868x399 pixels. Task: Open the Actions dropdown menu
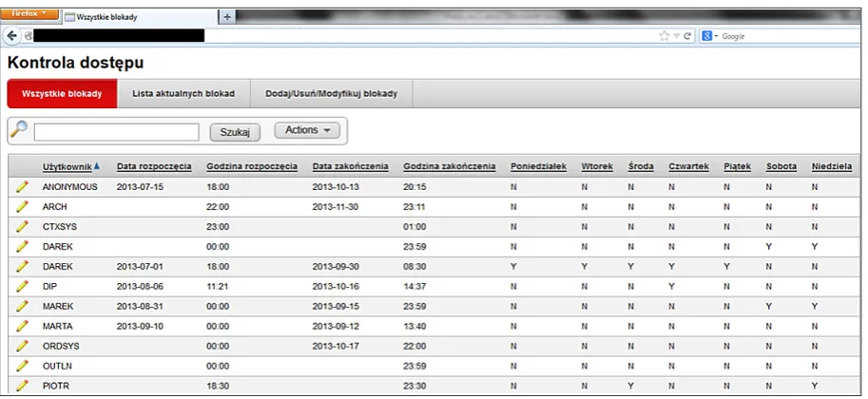(x=307, y=130)
